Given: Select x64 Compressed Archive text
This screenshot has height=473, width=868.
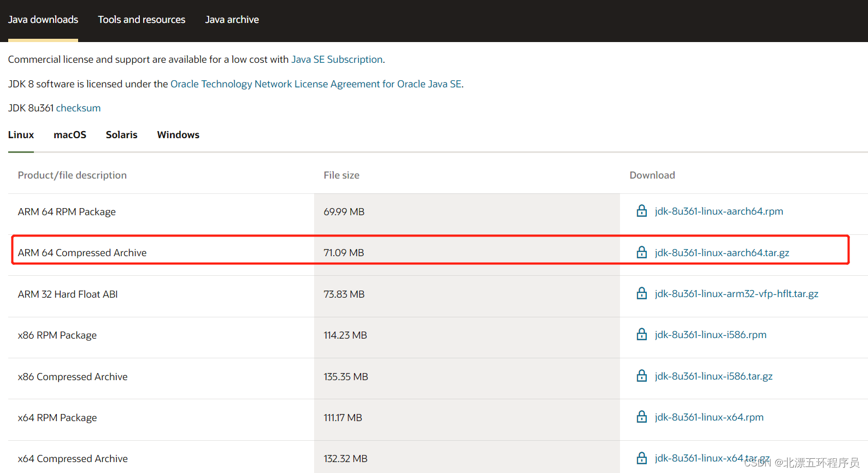Looking at the screenshot, I should coord(73,459).
